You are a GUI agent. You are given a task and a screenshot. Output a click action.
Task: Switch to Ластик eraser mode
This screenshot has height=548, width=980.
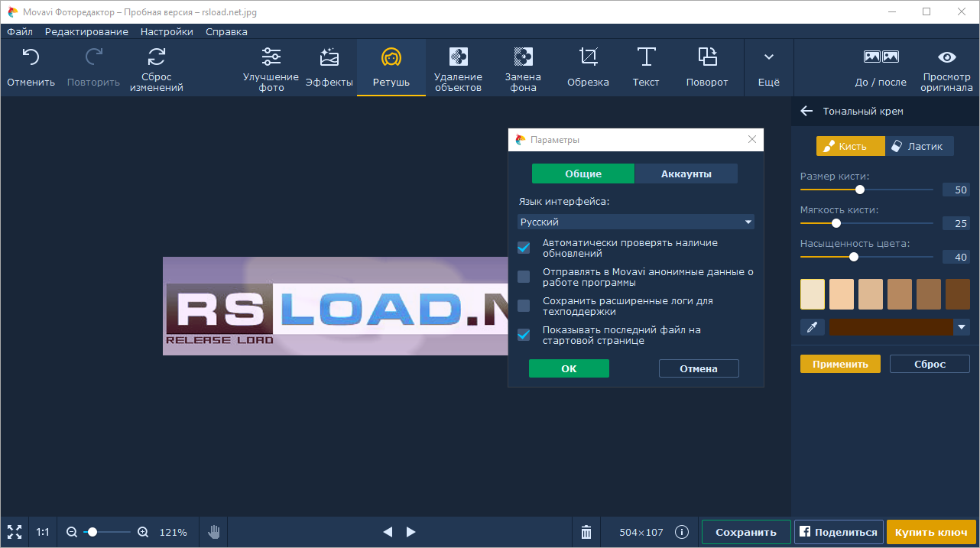tap(920, 146)
